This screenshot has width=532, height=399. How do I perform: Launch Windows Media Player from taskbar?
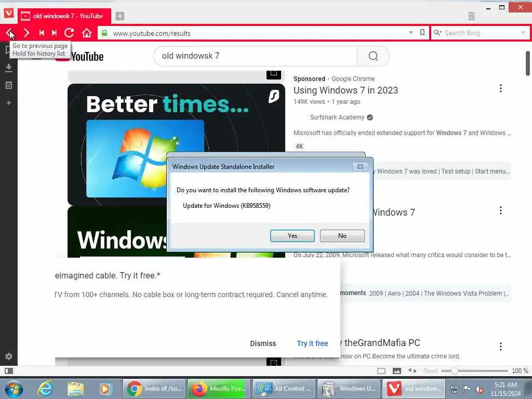point(105,389)
